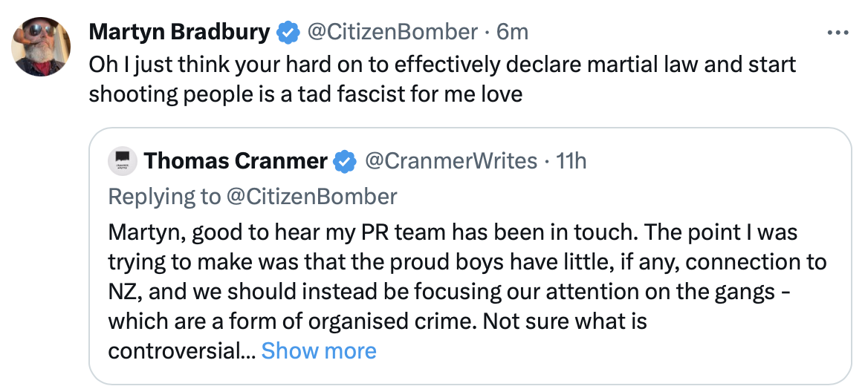Click the tweet line mentioning martial law
This screenshot has width=868, height=389.
pyautogui.click(x=442, y=64)
